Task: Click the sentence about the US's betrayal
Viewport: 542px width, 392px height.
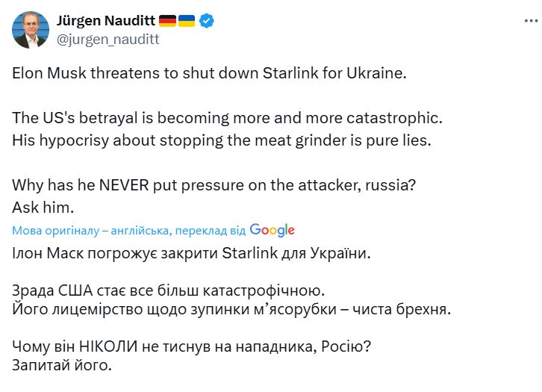Action: (227, 118)
